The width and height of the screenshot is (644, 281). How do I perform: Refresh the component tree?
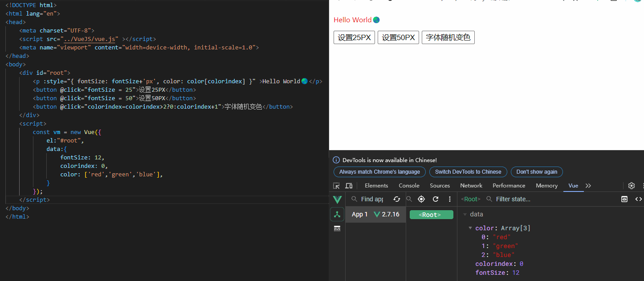436,199
